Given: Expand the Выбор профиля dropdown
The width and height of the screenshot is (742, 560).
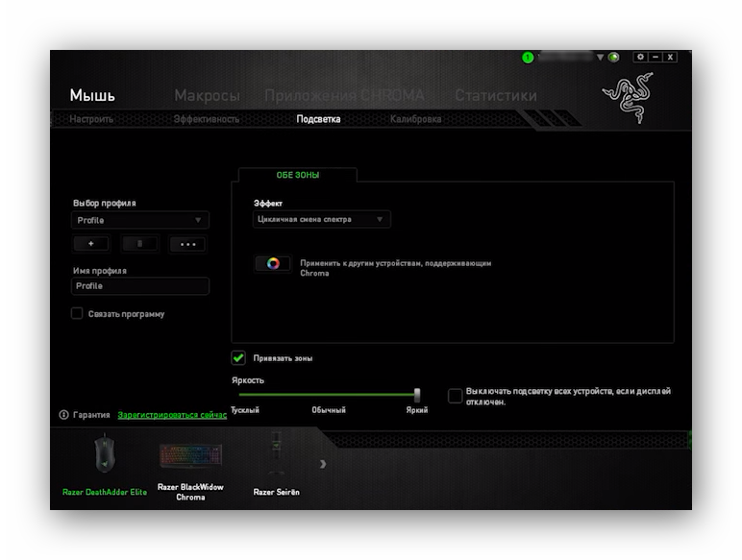Looking at the screenshot, I should point(140,220).
